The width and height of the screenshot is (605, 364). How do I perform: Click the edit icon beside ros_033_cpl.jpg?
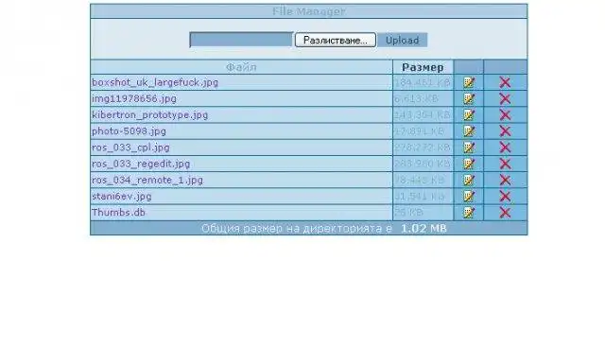coord(469,147)
